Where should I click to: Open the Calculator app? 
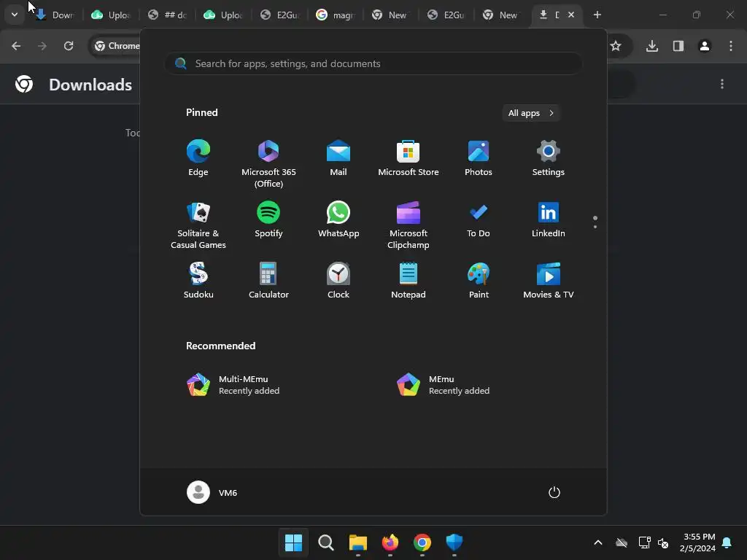click(x=268, y=281)
